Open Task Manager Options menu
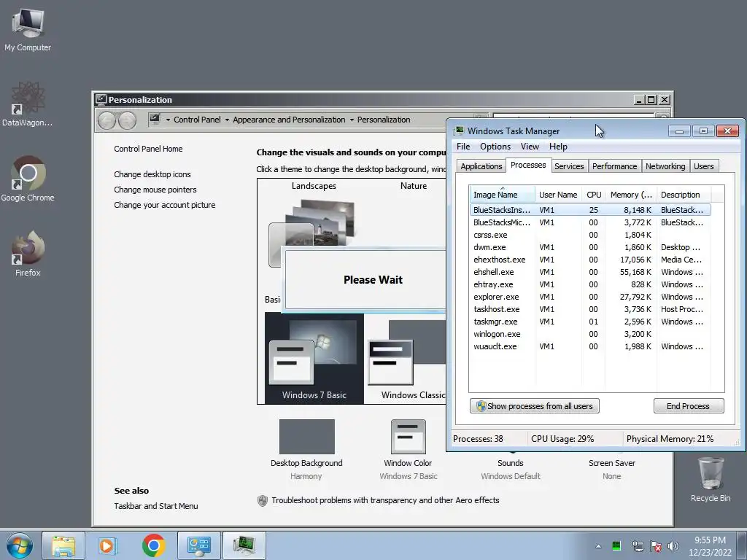 pos(495,146)
